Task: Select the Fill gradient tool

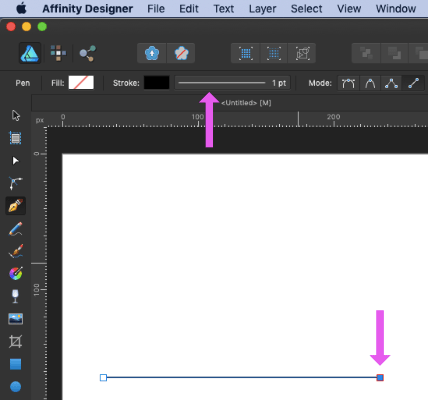Action: 16,274
